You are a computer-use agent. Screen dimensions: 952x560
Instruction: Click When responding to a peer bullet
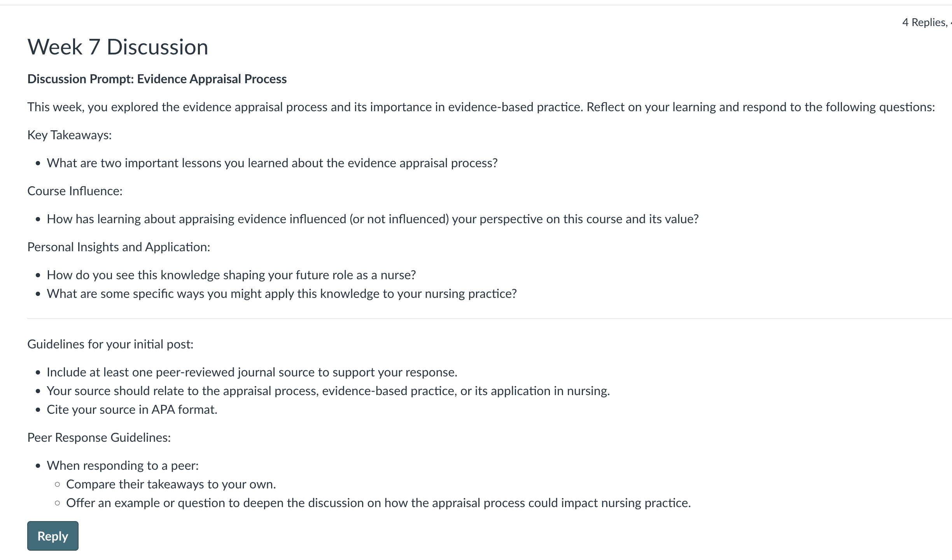(122, 465)
